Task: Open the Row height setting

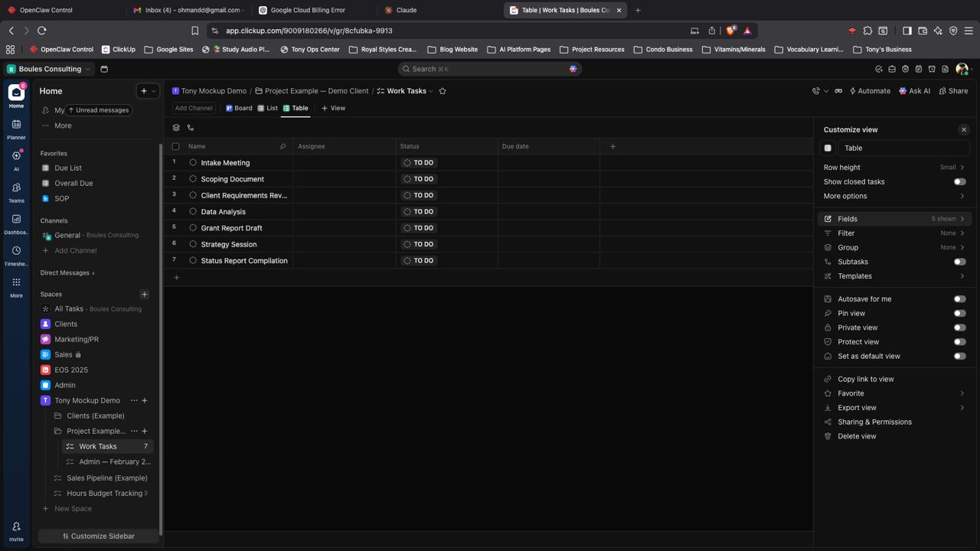Action: click(893, 168)
